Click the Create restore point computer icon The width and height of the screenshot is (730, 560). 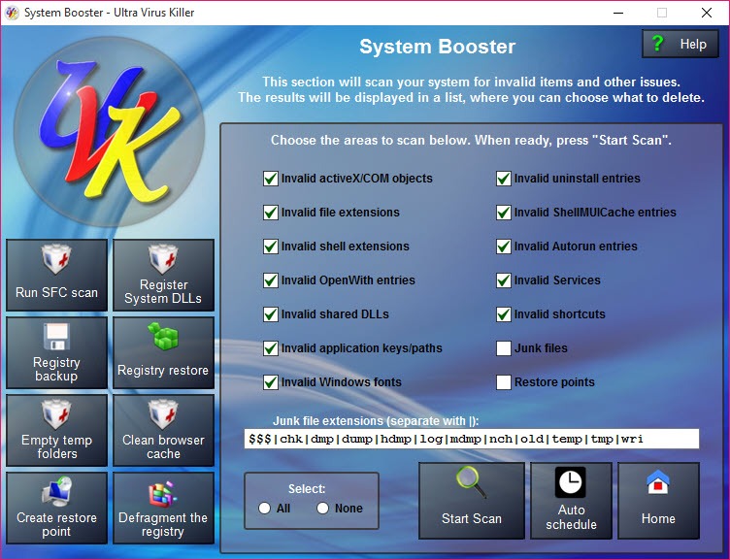56,491
